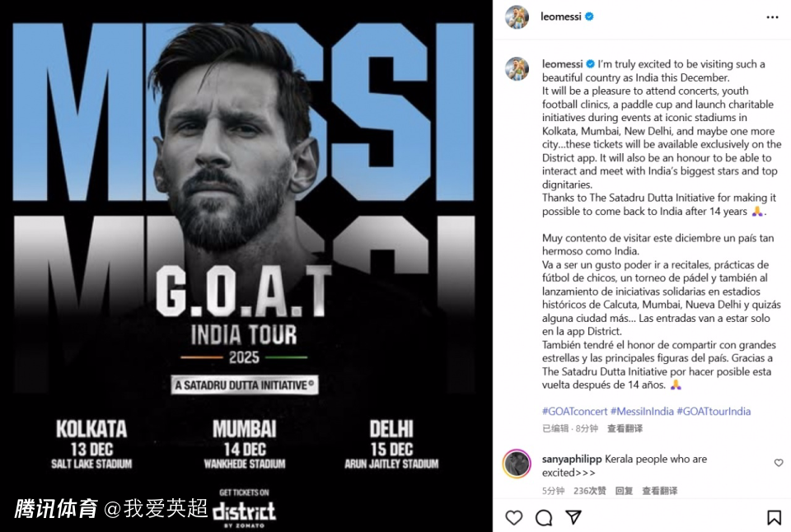Image resolution: width=791 pixels, height=532 pixels.
Task: Save the post with the bookmark icon
Action: click(774, 517)
